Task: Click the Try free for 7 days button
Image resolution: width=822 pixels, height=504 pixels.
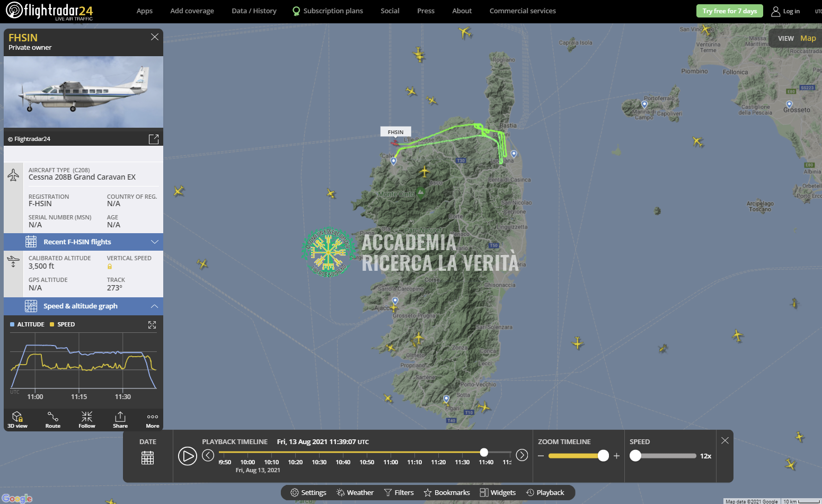Action: [729, 11]
